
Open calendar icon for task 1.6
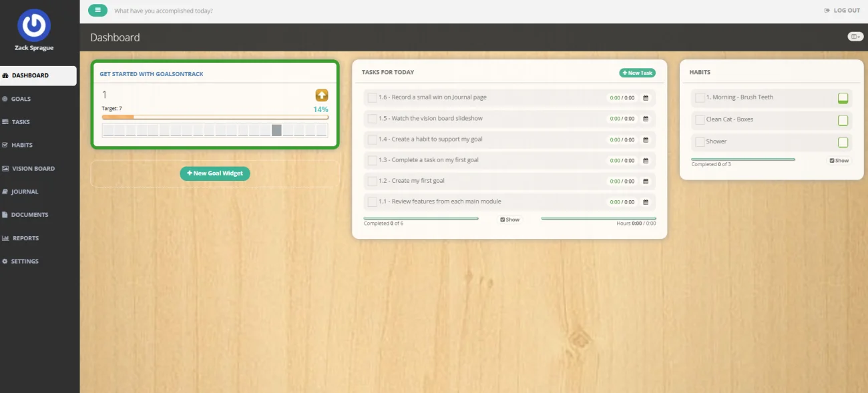(x=646, y=98)
